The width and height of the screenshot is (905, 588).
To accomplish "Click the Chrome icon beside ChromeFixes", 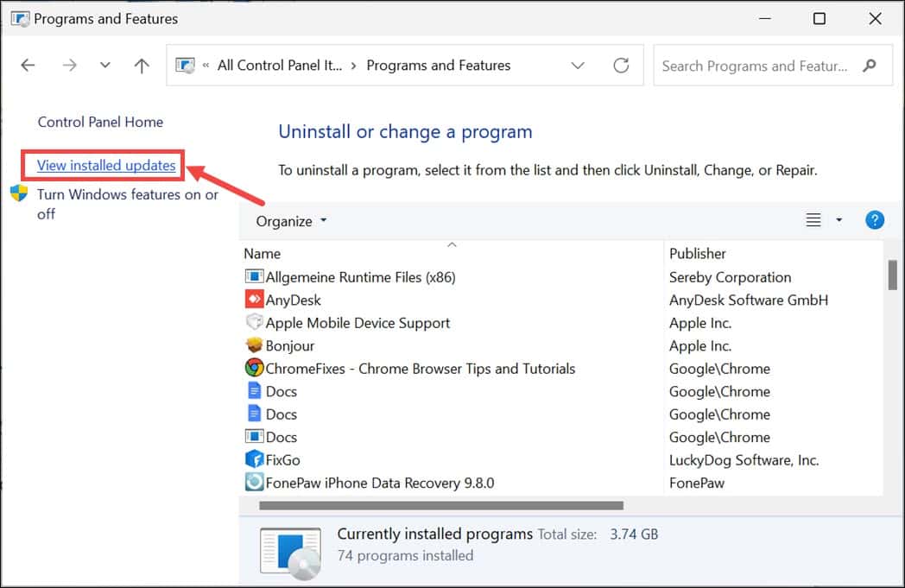I will click(x=254, y=368).
